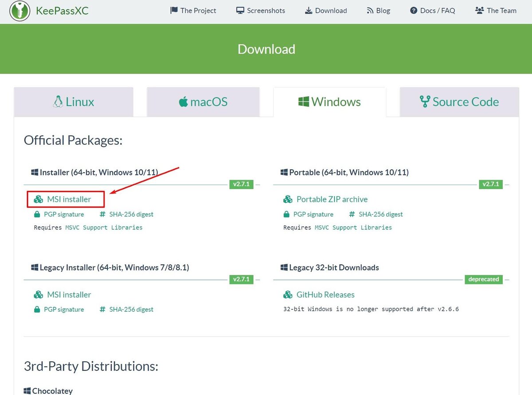Open MSVC Support Libraries link under Installer
Screen dimensions: 532x395
point(104,227)
